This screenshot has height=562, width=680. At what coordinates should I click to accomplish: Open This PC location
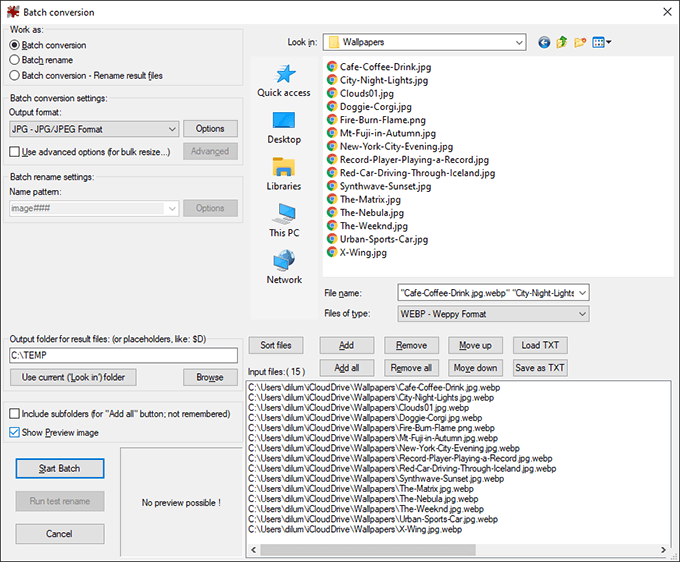click(284, 221)
